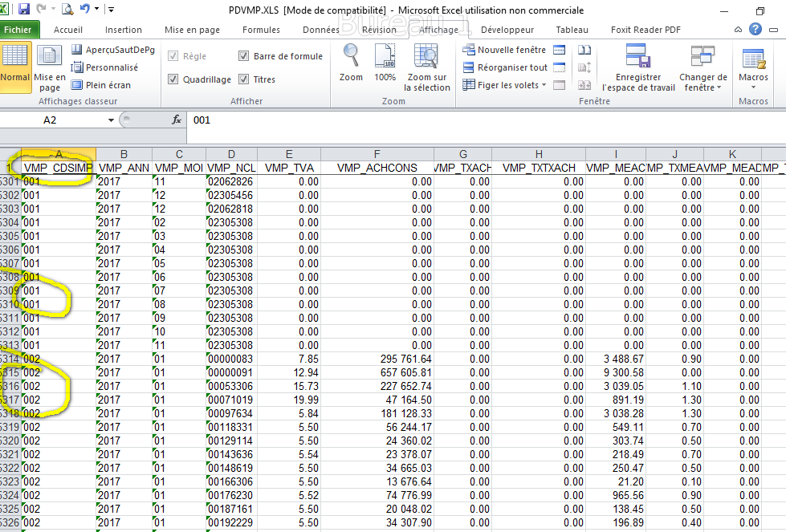Disable the Titres checkbox
786x532 pixels.
click(244, 79)
